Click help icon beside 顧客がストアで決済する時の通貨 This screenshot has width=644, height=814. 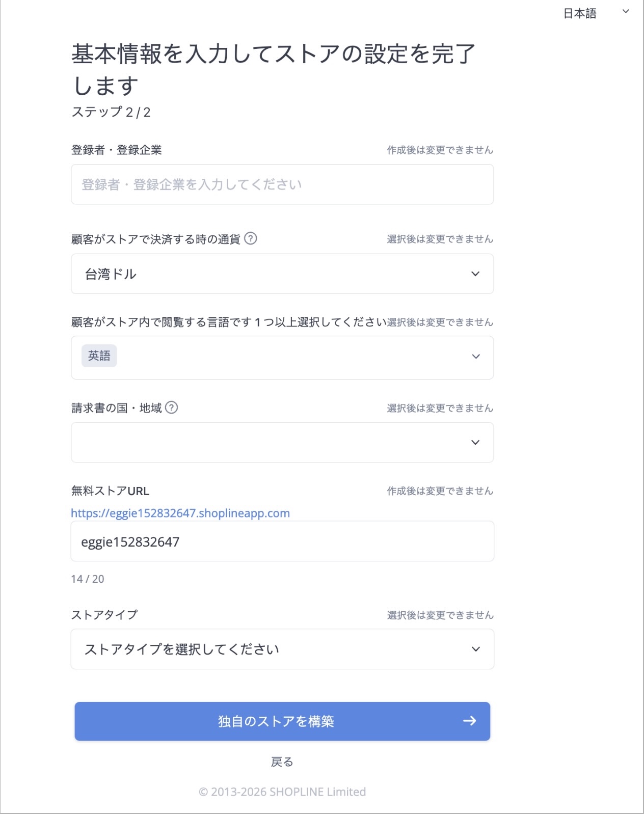251,238
